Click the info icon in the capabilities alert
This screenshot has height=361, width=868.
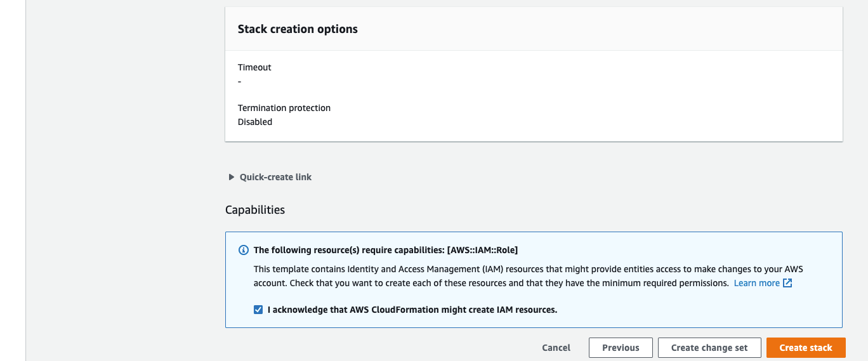point(243,250)
